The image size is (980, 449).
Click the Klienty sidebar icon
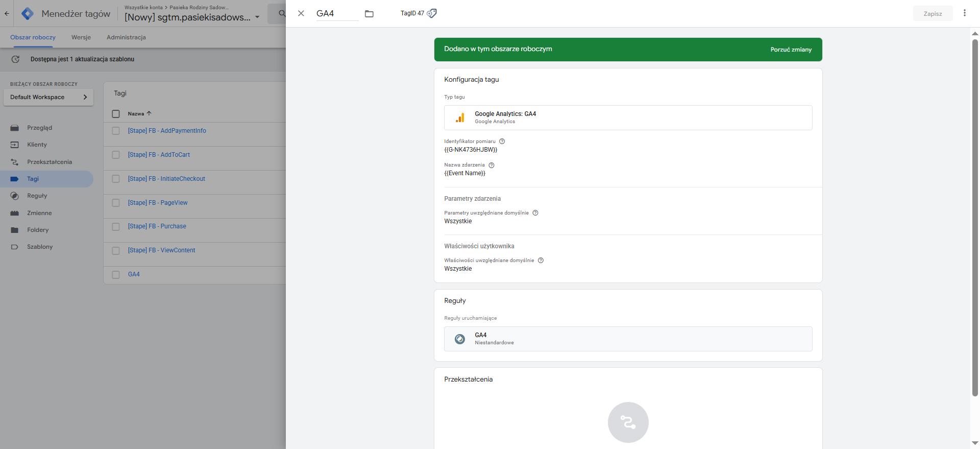pos(15,145)
